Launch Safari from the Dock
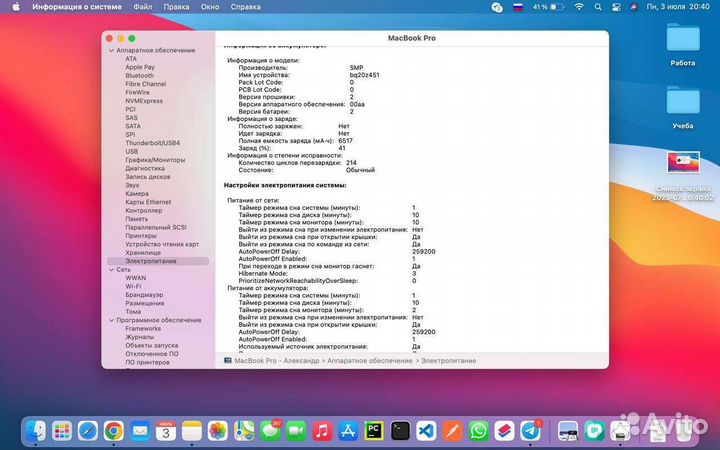 (88, 431)
